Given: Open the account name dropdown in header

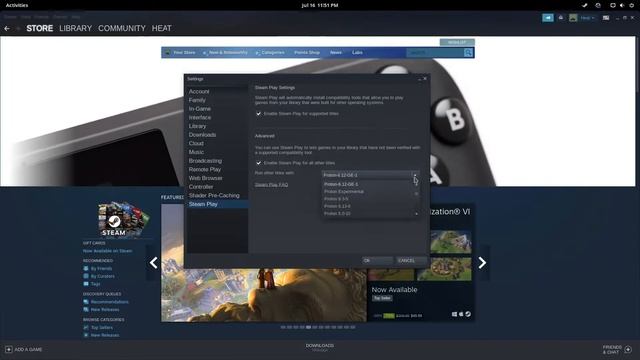Looking at the screenshot, I should [587, 18].
